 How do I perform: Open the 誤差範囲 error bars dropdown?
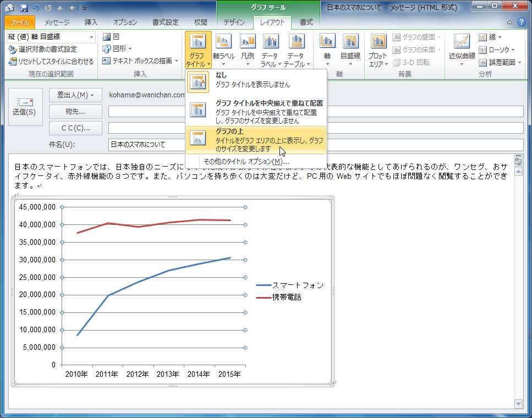(501, 62)
